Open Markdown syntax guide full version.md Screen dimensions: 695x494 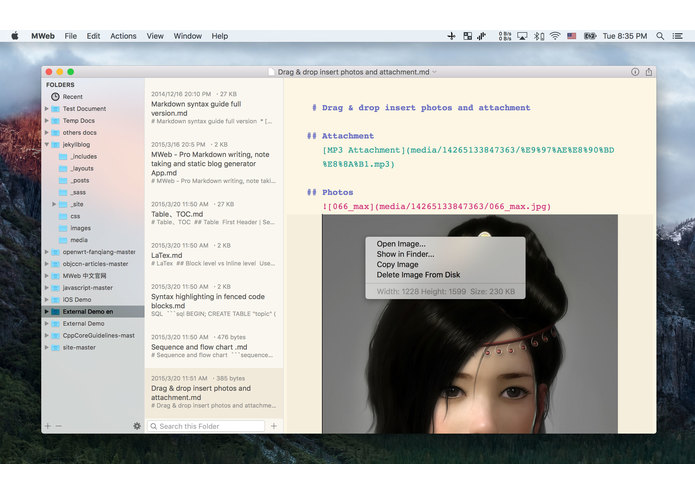click(x=214, y=108)
